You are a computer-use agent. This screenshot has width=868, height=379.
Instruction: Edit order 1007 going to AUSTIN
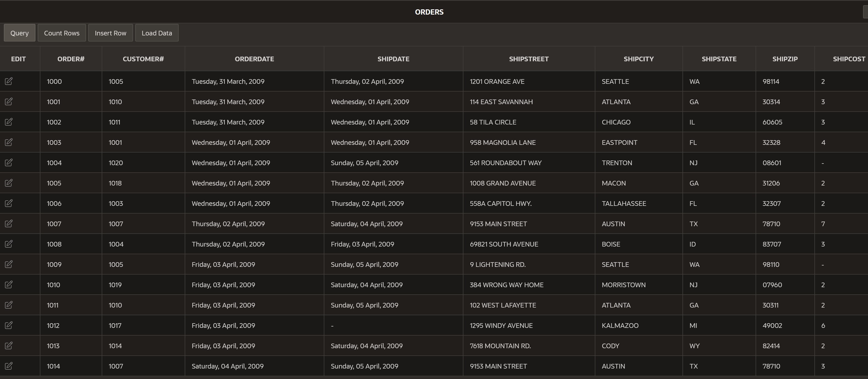(x=9, y=223)
